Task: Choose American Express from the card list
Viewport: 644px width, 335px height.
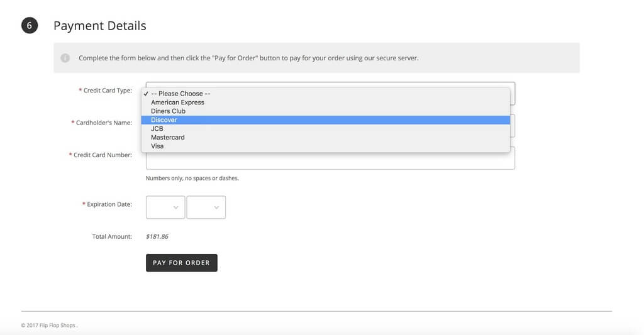Action: pos(177,102)
